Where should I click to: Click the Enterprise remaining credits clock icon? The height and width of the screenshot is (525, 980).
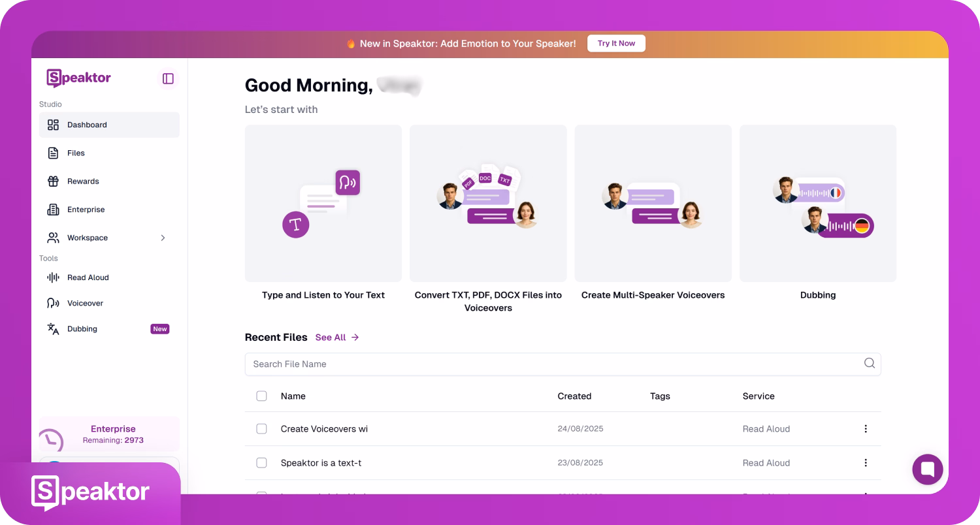pyautogui.click(x=51, y=439)
